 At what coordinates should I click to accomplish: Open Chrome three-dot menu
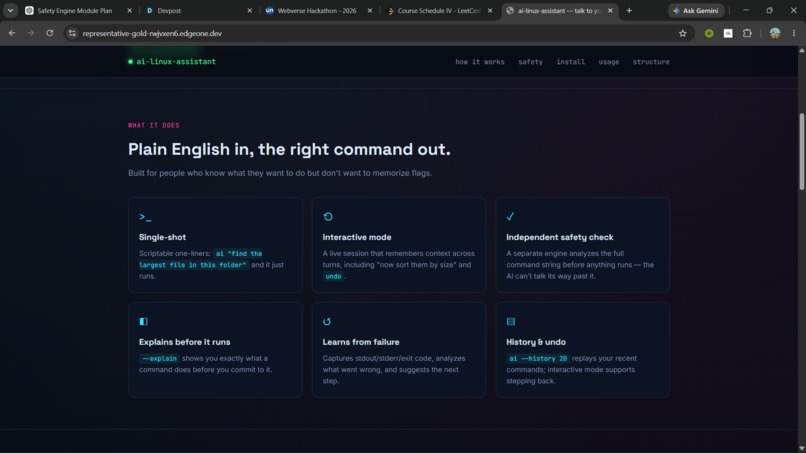794,33
